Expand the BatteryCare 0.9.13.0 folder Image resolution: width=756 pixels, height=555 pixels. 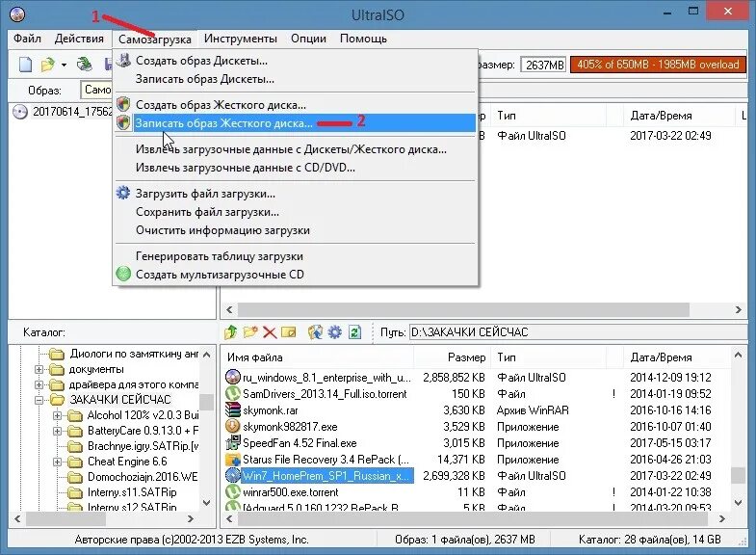click(x=57, y=431)
